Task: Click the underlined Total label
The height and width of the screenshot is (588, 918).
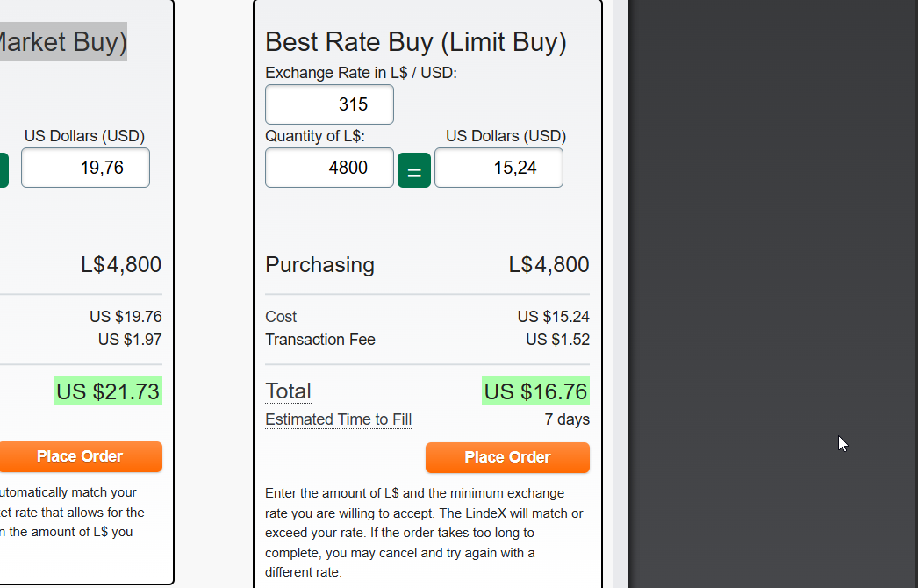Action: click(288, 391)
